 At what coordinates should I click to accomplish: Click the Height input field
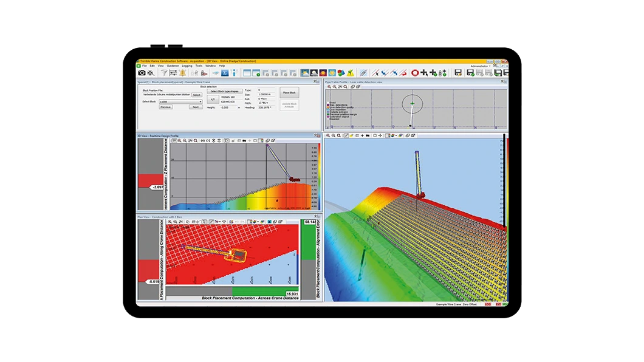tap(228, 108)
